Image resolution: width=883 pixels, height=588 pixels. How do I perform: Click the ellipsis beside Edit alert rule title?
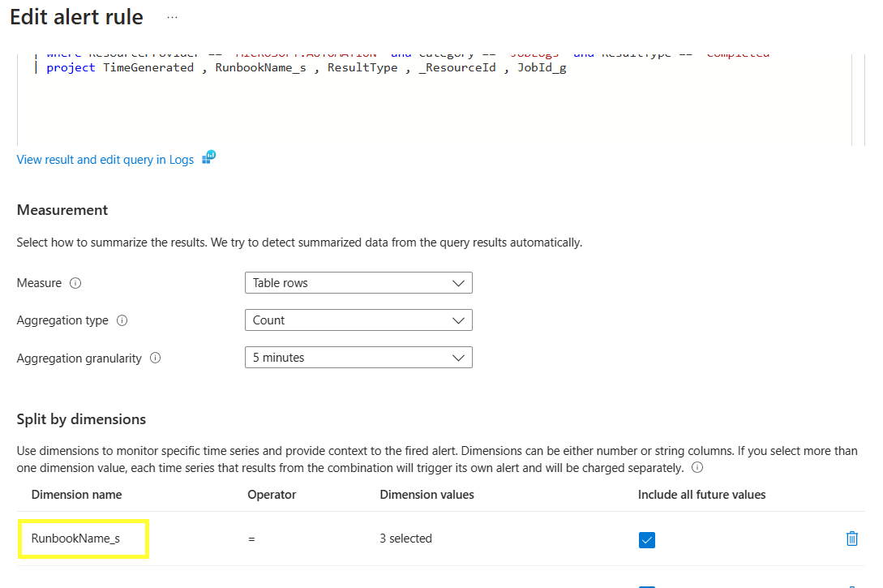pos(171,16)
